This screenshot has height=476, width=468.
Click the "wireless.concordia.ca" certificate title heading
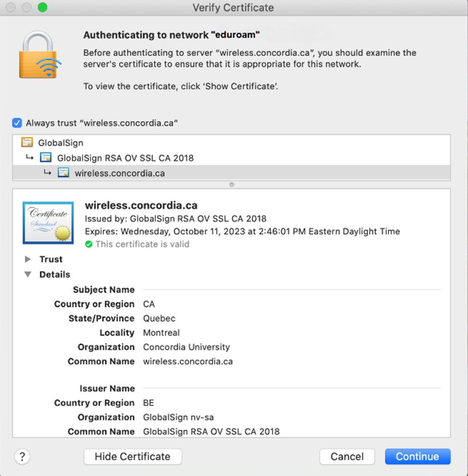click(141, 205)
